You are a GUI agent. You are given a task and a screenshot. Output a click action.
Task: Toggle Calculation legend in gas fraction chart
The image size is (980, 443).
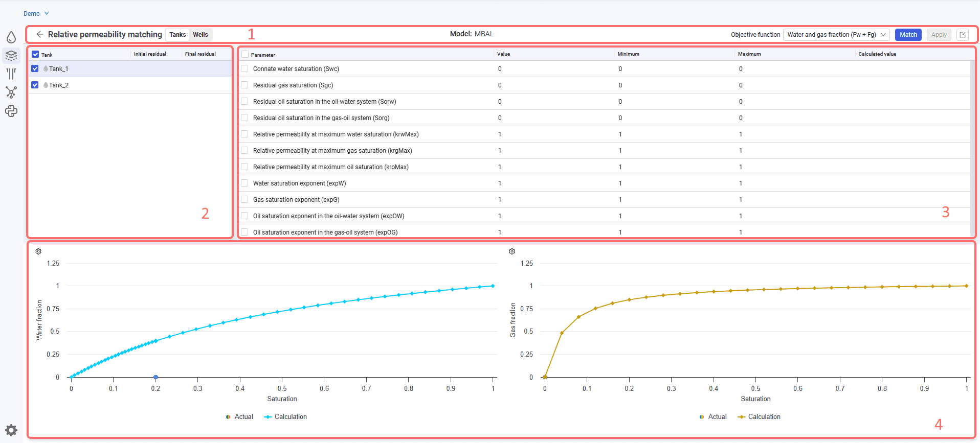pyautogui.click(x=759, y=417)
